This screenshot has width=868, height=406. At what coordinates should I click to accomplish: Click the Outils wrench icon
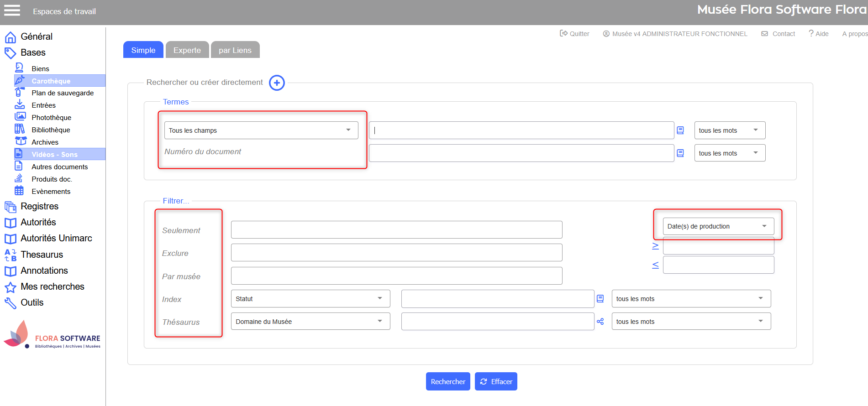pos(10,303)
